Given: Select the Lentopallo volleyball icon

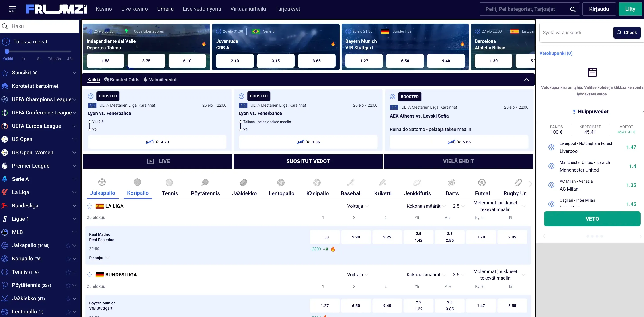Looking at the screenshot, I should click(281, 182).
